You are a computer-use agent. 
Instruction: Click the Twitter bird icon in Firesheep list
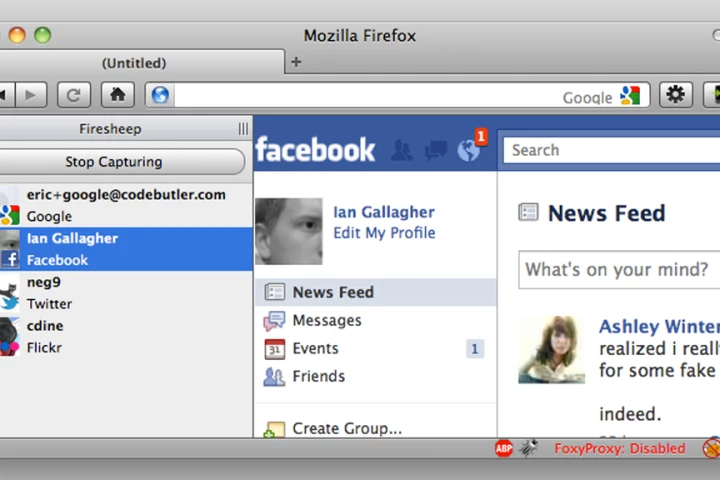click(10, 303)
